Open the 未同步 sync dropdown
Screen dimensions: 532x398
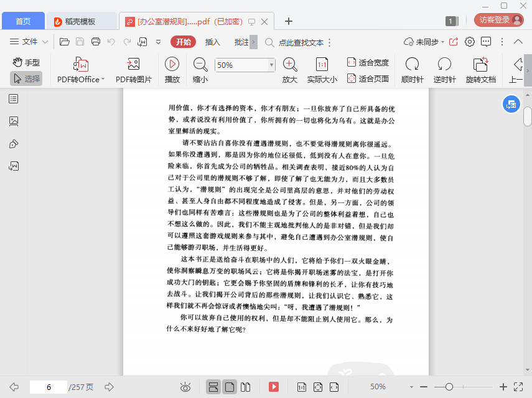(x=424, y=42)
